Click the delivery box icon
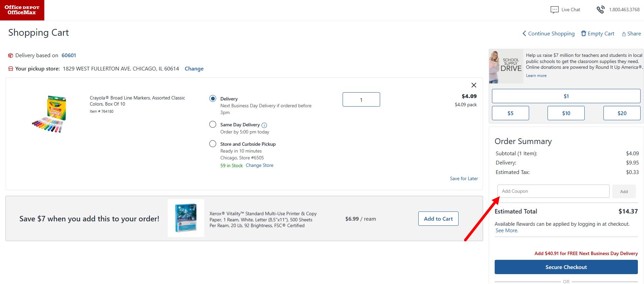Image resolution: width=644 pixels, height=284 pixels. [11, 56]
